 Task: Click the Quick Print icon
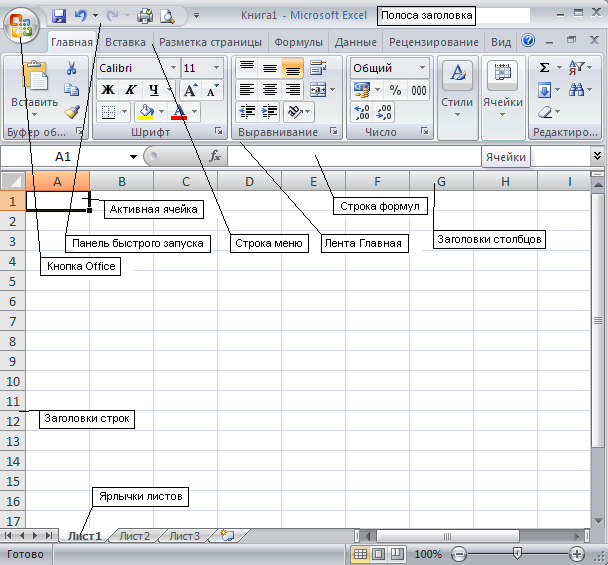coord(145,16)
